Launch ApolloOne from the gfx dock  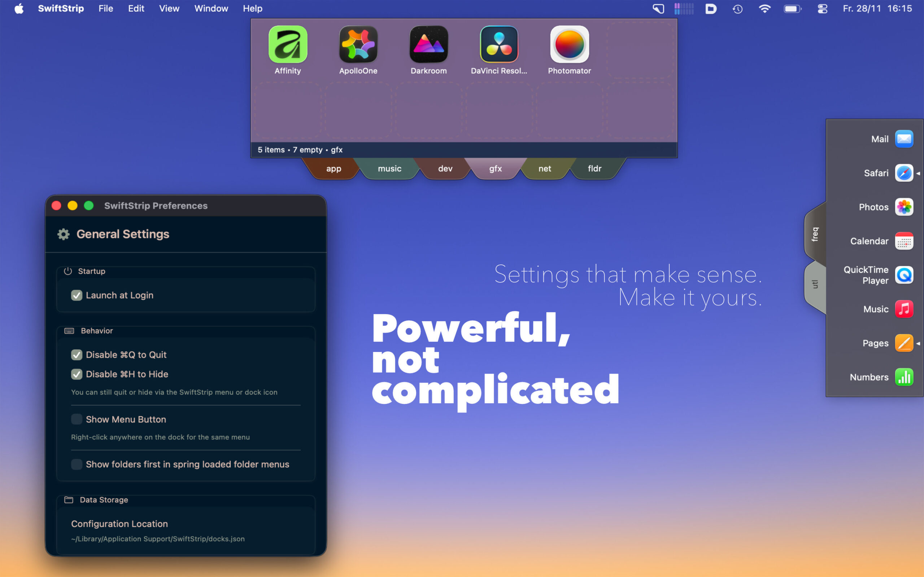pos(358,44)
